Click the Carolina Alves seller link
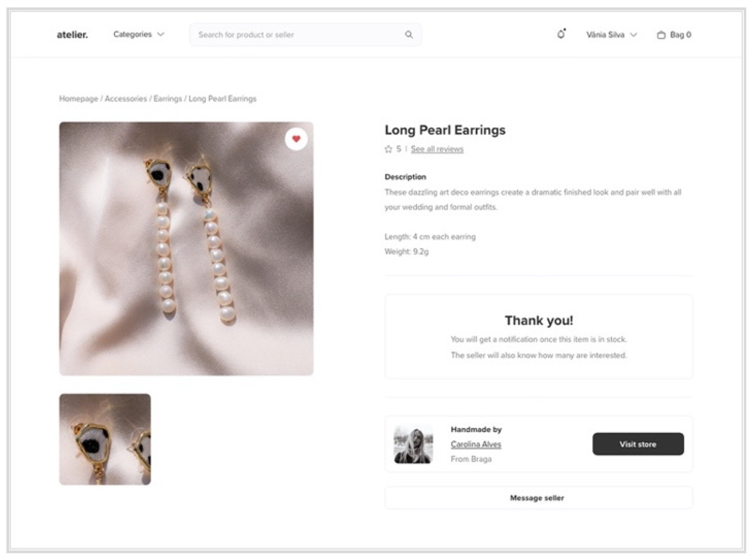Image resolution: width=753 pixels, height=560 pixels. coord(476,444)
